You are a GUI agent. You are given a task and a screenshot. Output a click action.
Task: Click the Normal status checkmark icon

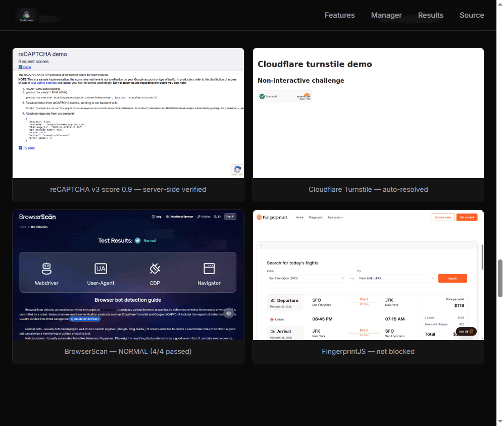[137, 240]
